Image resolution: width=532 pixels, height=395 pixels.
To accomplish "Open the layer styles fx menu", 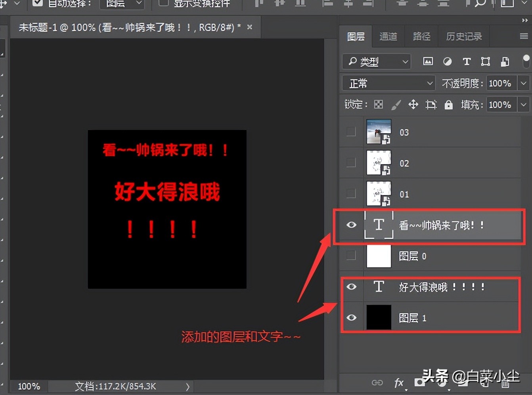I will click(399, 383).
